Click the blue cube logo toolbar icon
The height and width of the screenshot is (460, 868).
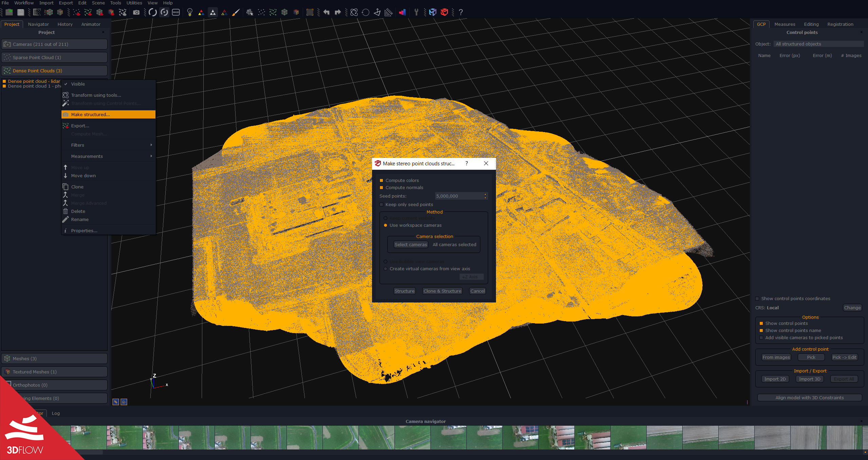pos(432,12)
